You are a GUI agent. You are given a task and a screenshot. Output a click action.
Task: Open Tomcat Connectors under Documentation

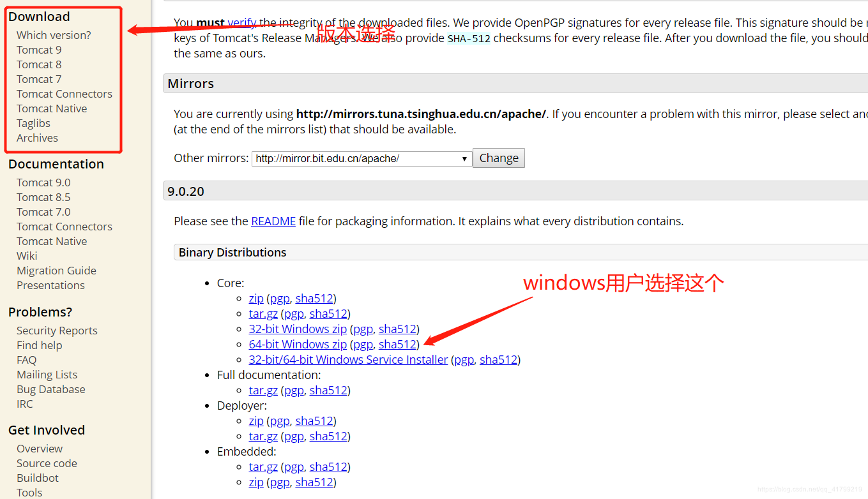tap(65, 227)
